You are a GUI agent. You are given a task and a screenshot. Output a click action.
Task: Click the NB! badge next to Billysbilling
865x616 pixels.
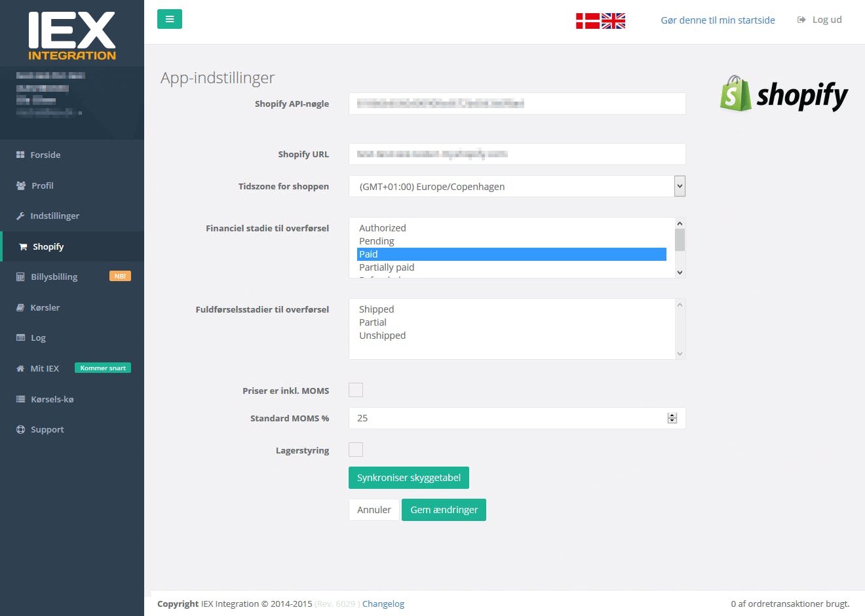point(120,276)
